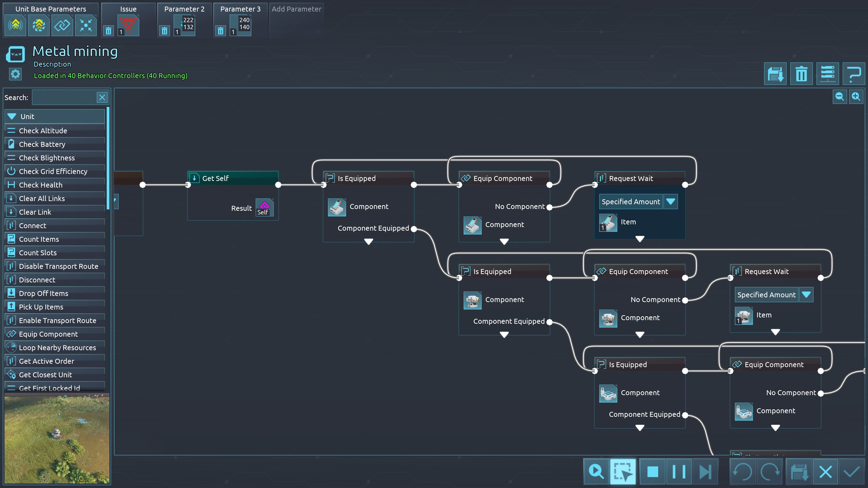Open Specified Amount dropdown in top Request Wait
The image size is (868, 488).
(x=670, y=201)
